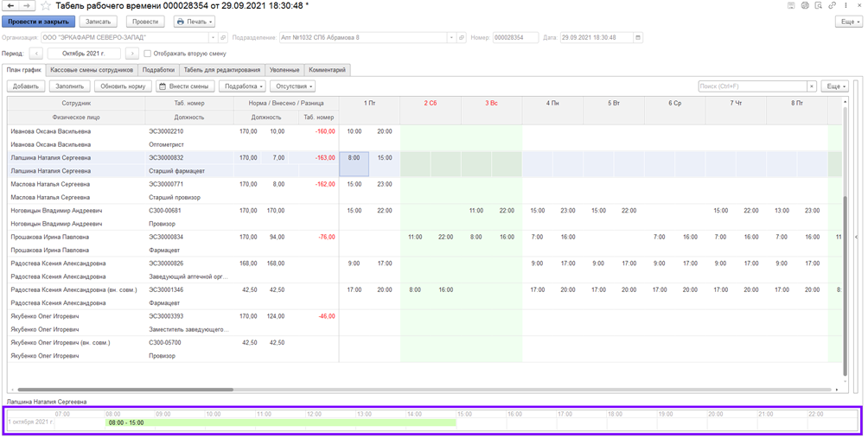Open the Отсутствия dropdown menu
This screenshot has height=438, width=868.
coord(292,86)
